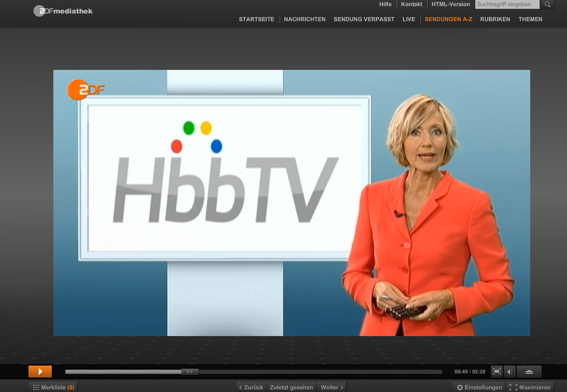Viewport: 567px width, 392px height.
Task: Open the Startseite menu item
Action: (x=256, y=19)
